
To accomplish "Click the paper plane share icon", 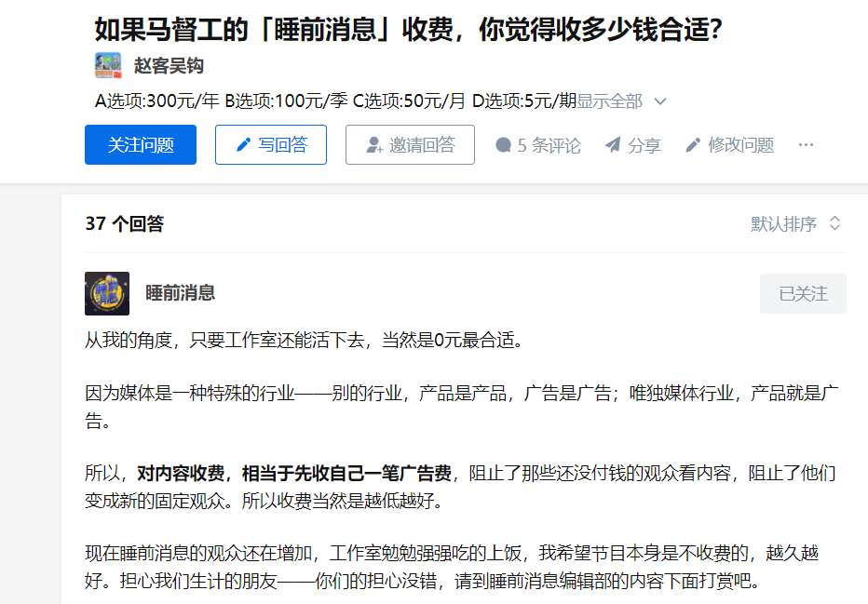I will pos(613,145).
